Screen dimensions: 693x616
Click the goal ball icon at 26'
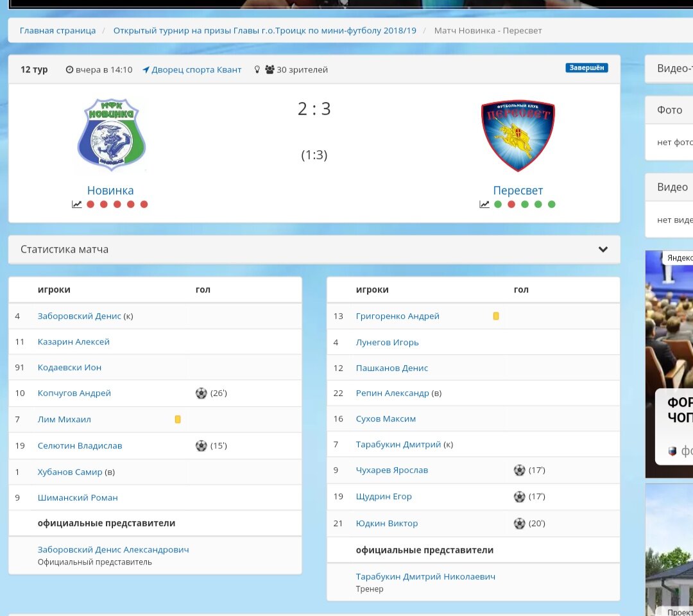tap(201, 393)
